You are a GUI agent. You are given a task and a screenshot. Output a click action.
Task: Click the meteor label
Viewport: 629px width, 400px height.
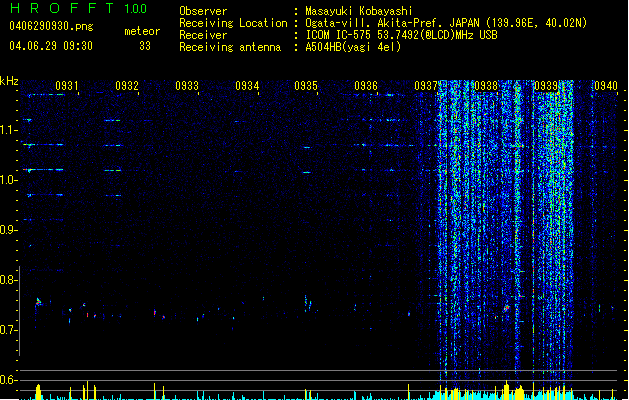point(142,31)
